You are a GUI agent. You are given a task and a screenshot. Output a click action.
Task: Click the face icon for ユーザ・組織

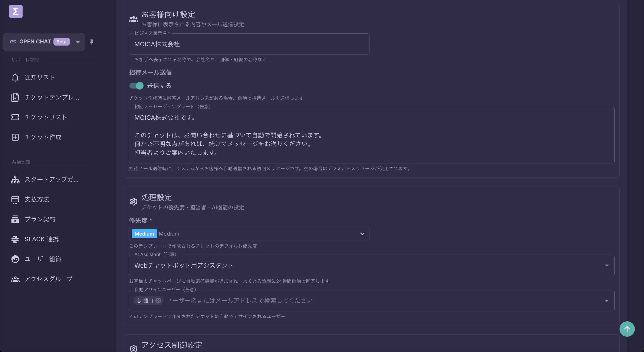[x=15, y=259]
